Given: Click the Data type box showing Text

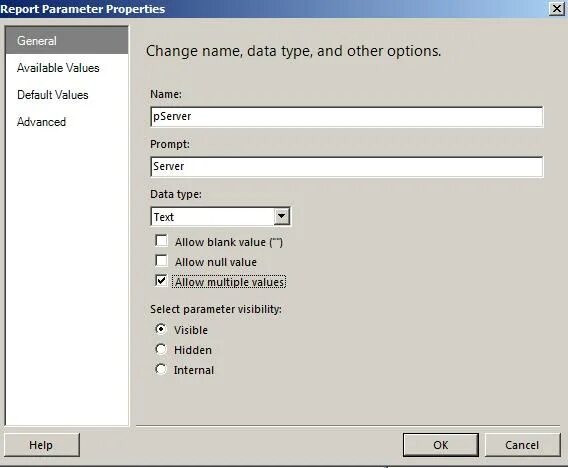Looking at the screenshot, I should 220,217.
